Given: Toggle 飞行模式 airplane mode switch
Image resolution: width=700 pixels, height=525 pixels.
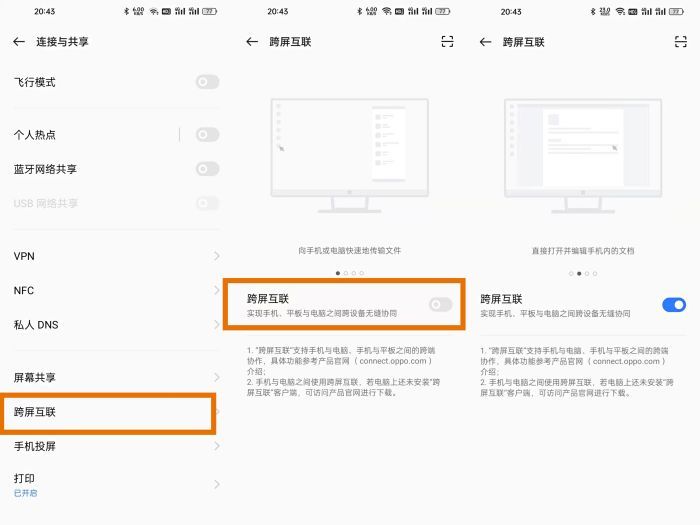Looking at the screenshot, I should (x=207, y=82).
